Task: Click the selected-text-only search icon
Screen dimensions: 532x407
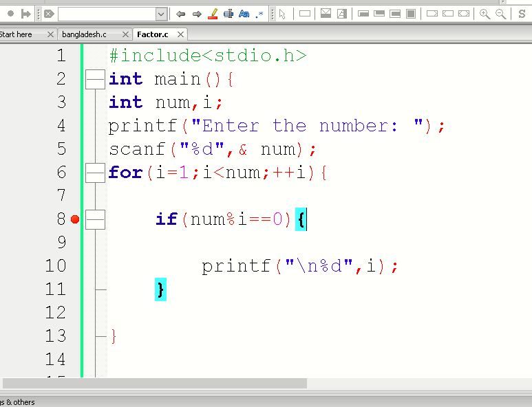Action: 228,14
